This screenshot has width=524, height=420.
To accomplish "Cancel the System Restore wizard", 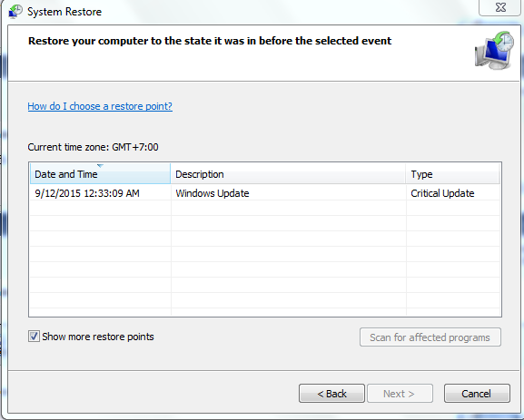I will [x=477, y=394].
